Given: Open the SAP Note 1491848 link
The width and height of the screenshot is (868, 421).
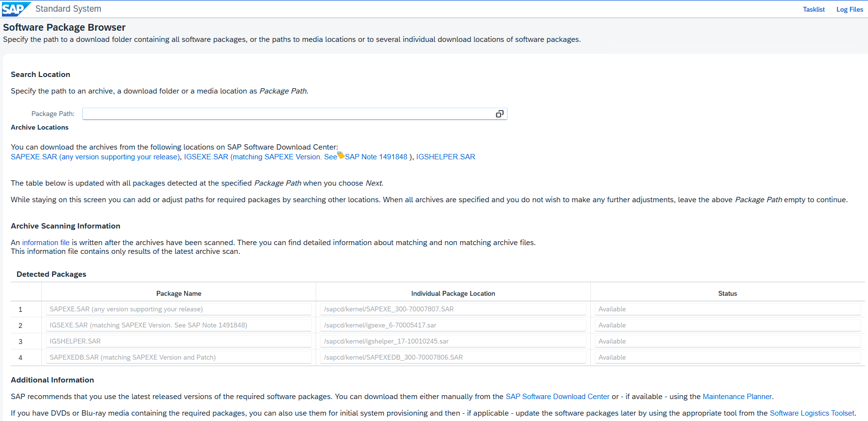Looking at the screenshot, I should [x=376, y=157].
